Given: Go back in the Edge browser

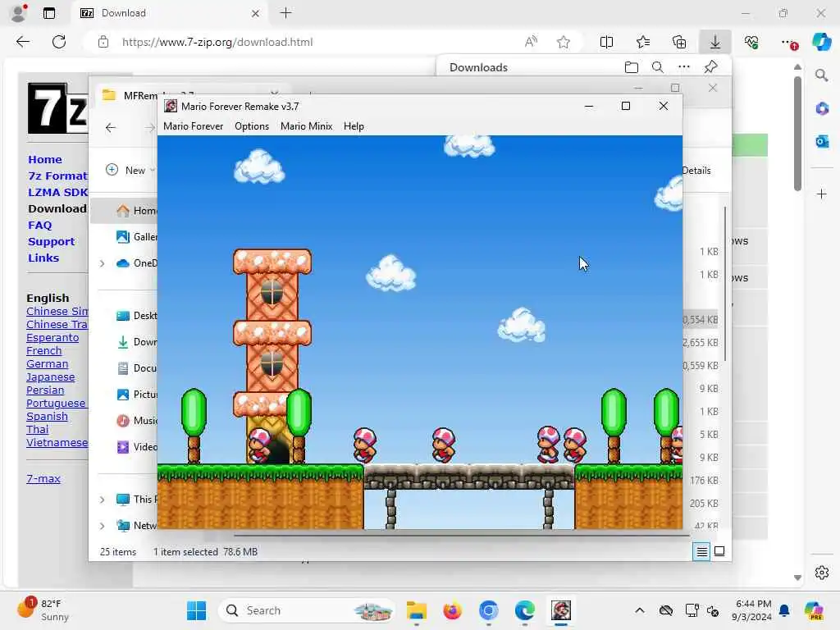Looking at the screenshot, I should click(x=22, y=42).
